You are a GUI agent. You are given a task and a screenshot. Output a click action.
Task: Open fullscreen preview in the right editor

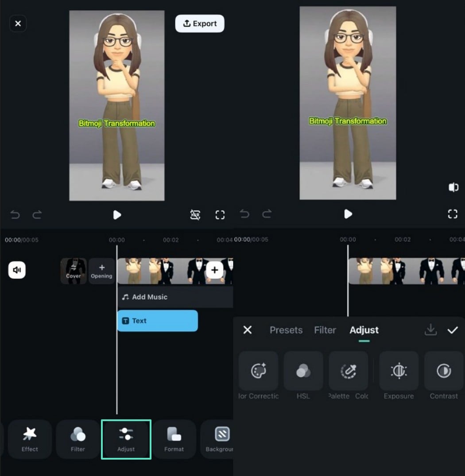coord(453,214)
